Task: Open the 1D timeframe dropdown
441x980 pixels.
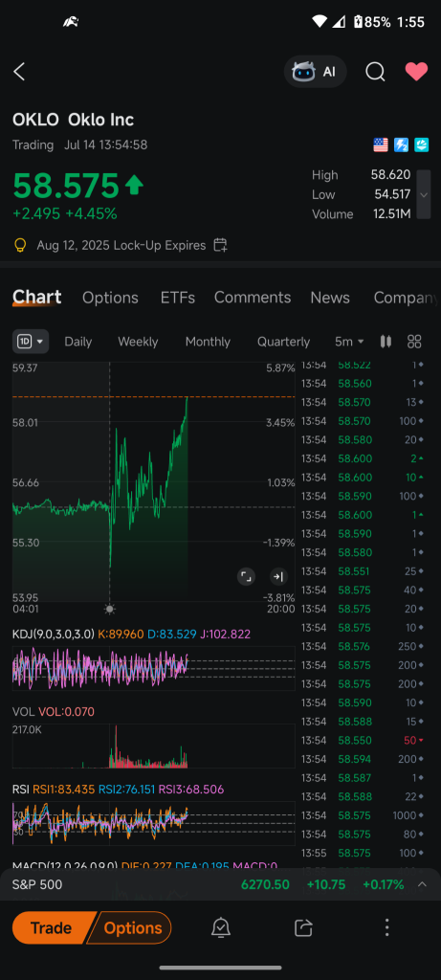Action: pos(31,342)
